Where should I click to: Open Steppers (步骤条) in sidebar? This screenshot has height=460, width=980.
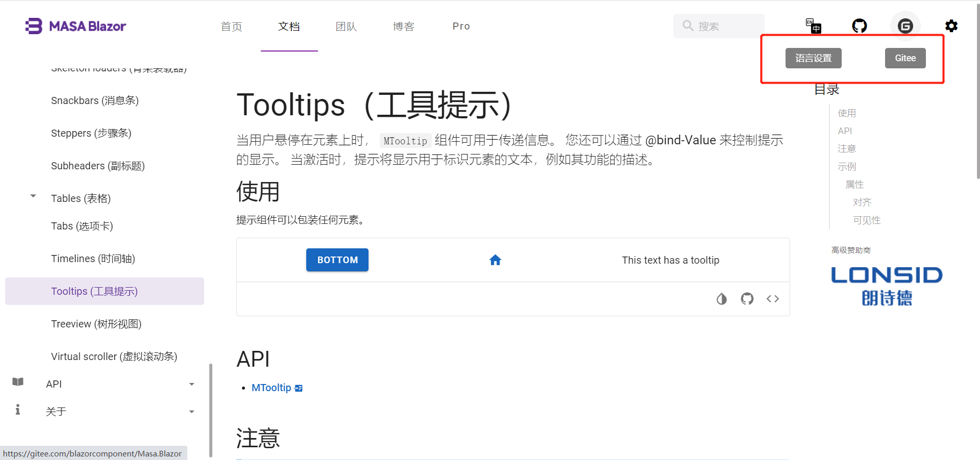point(91,133)
